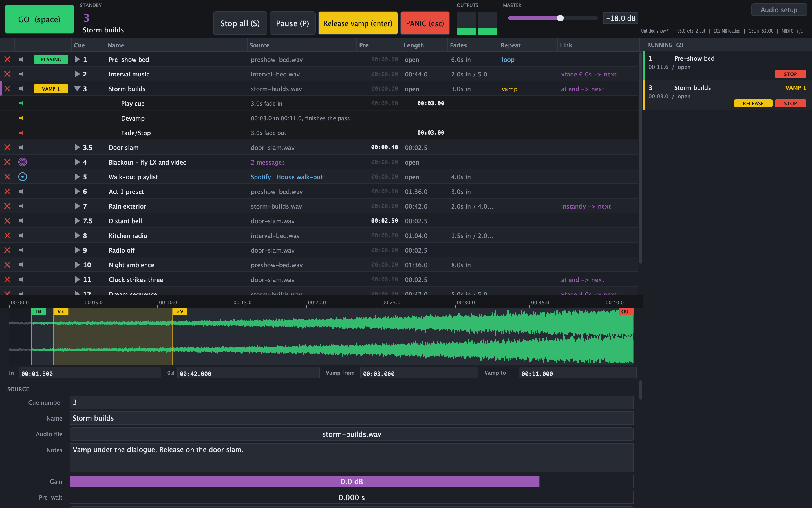The height and width of the screenshot is (508, 812).
Task: Click red X on Interval music row
Action: [x=7, y=74]
